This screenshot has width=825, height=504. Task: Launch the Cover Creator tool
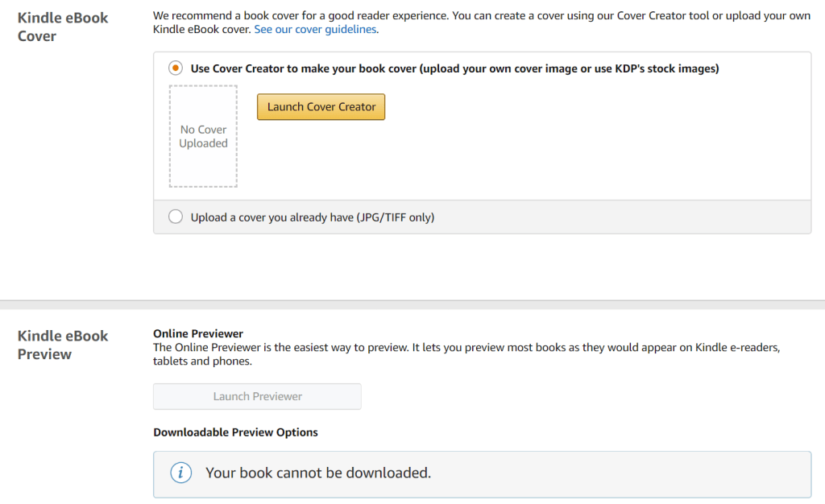click(x=321, y=107)
